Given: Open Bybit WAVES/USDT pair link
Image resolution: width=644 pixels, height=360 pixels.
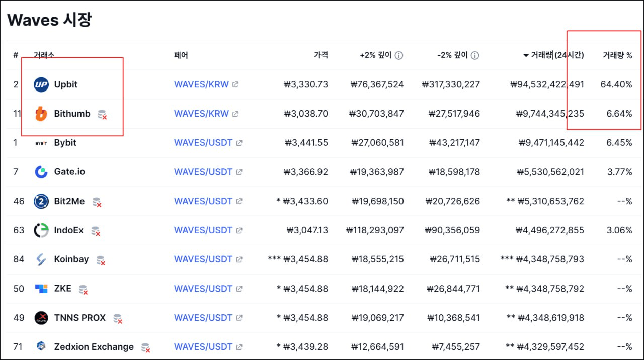Looking at the screenshot, I should point(203,143).
